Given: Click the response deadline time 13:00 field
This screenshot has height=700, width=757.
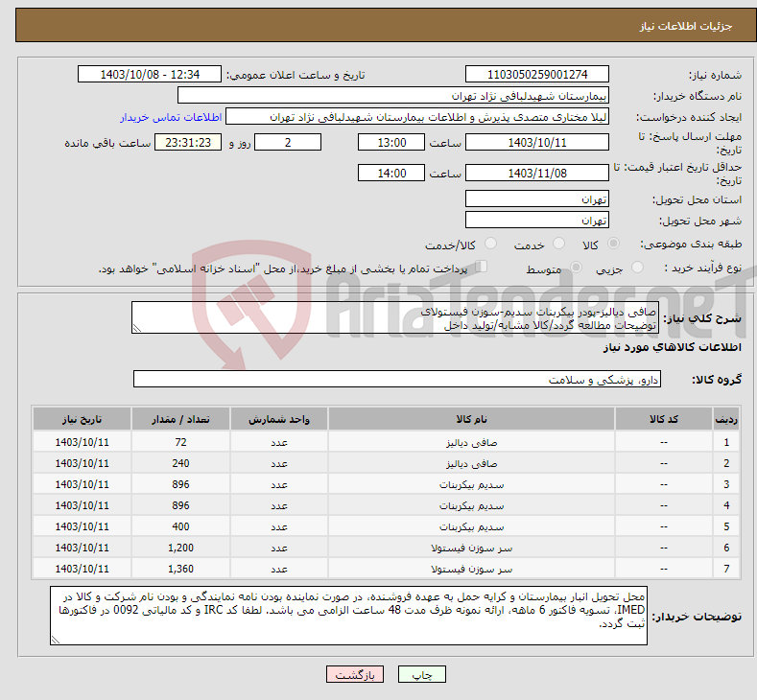Looking at the screenshot, I should click(x=391, y=142).
